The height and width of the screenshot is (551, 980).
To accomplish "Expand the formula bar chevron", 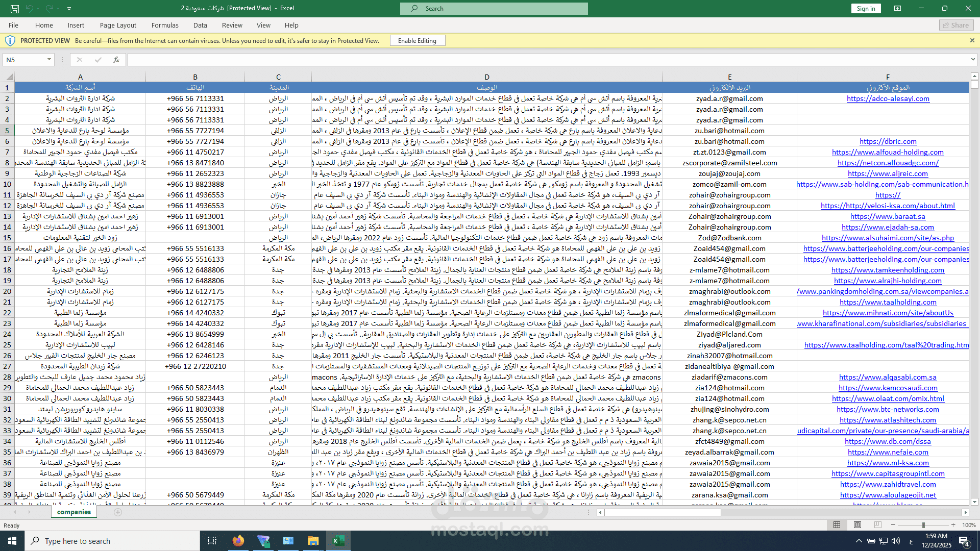I will [x=972, y=60].
